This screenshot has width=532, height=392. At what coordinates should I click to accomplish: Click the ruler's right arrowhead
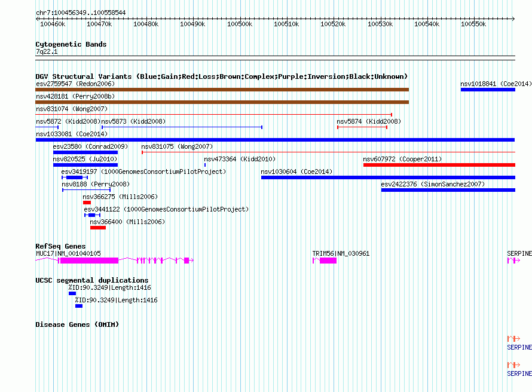pyautogui.click(x=513, y=19)
